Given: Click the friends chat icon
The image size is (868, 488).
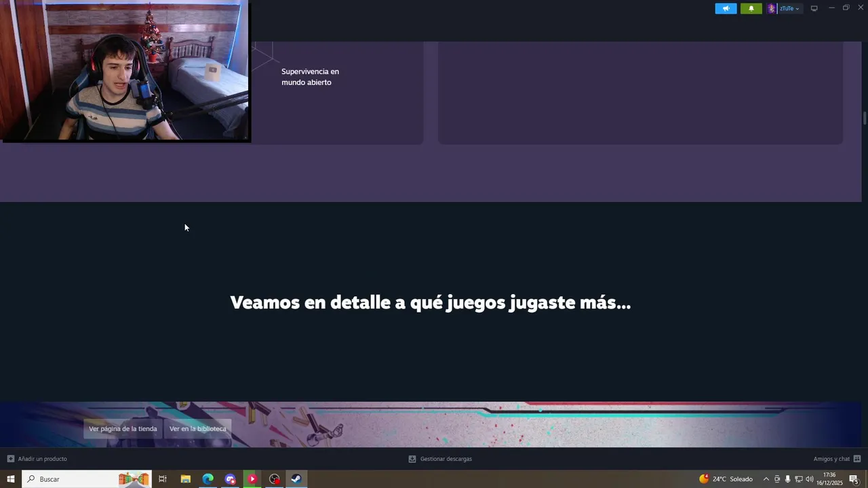Looking at the screenshot, I should tap(857, 459).
